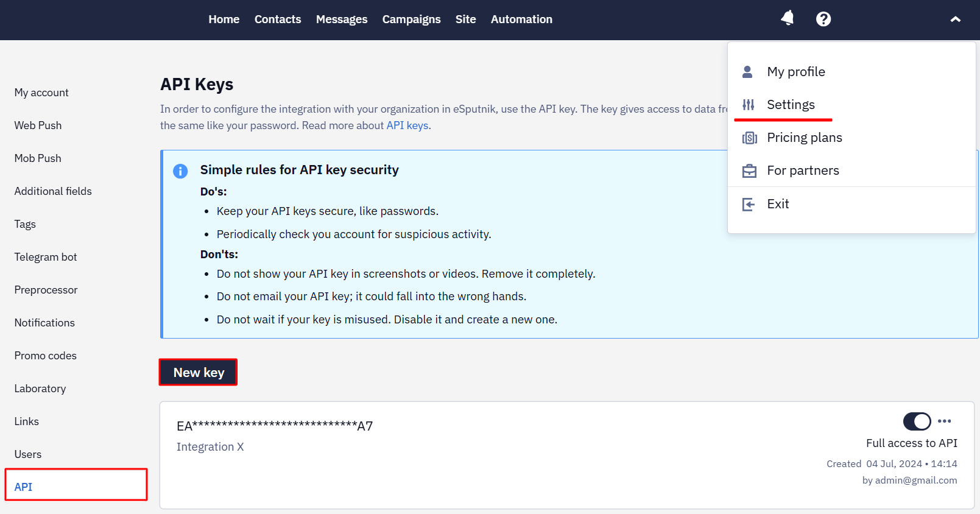Click the Created 04 Jul, 2024 timestamp

892,464
